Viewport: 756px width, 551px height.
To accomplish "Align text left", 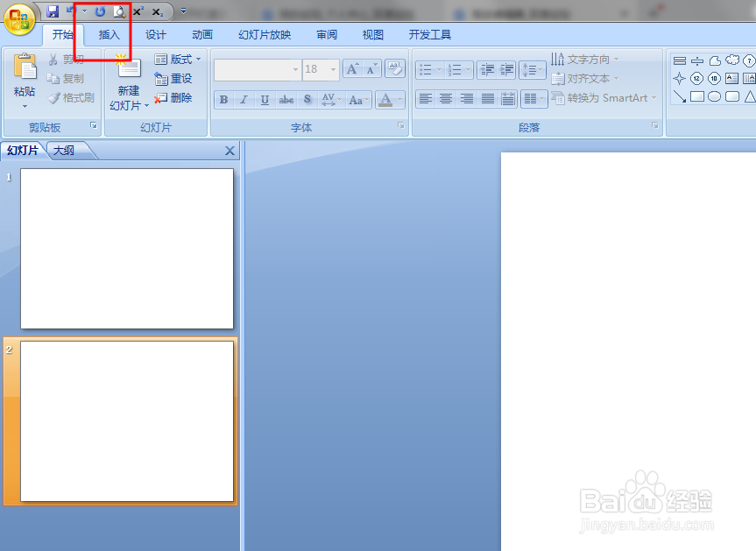I will pyautogui.click(x=425, y=99).
